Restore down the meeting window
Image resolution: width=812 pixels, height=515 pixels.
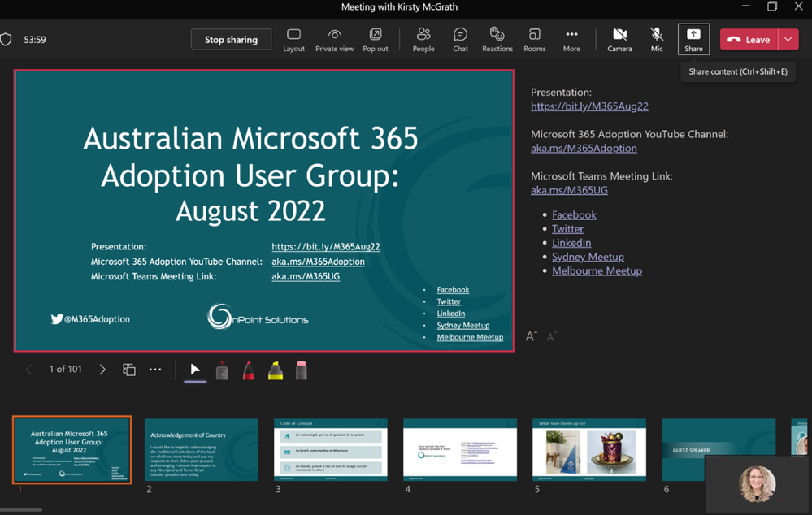click(772, 6)
